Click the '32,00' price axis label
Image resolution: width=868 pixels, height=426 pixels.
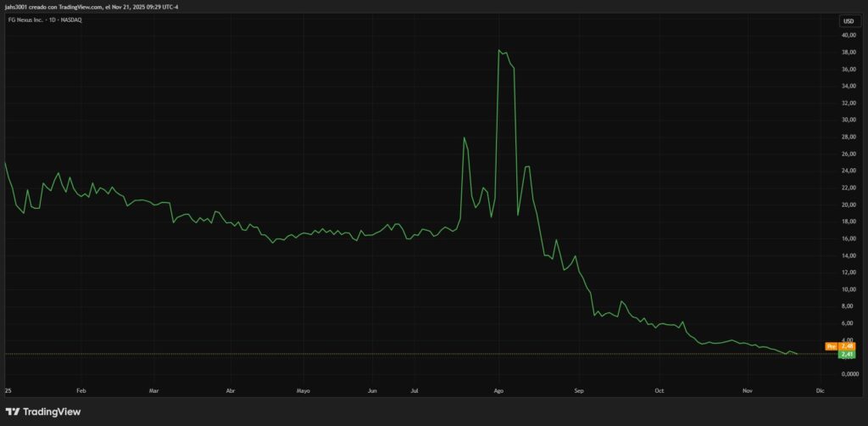pyautogui.click(x=849, y=103)
